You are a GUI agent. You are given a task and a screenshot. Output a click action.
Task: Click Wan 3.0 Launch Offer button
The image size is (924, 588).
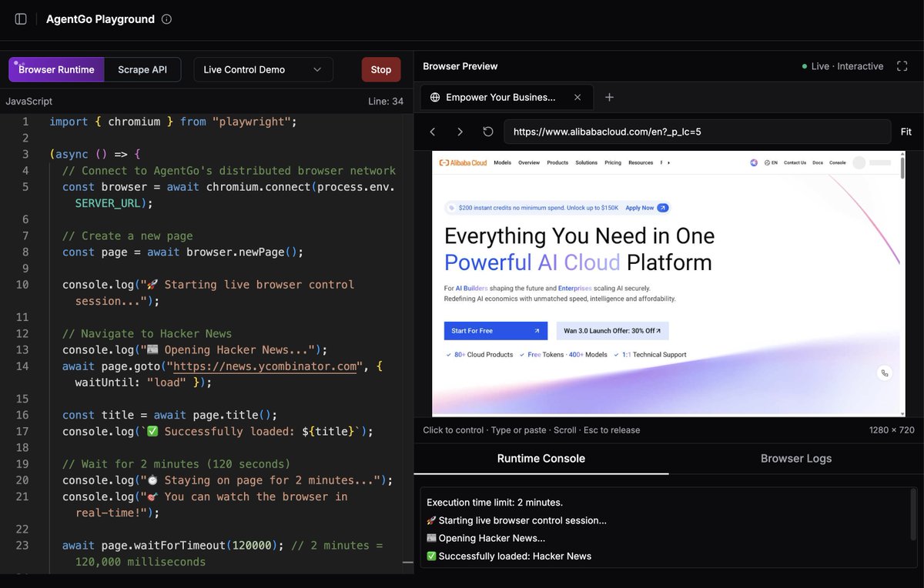613,331
